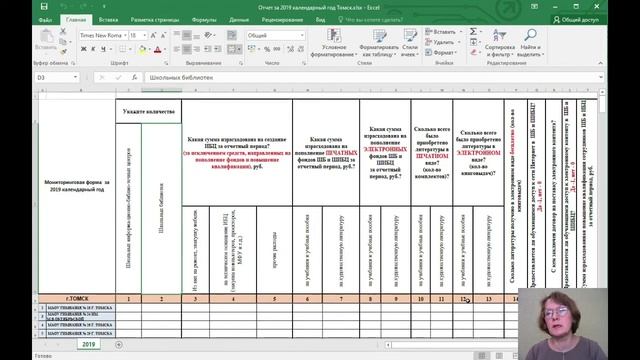This screenshot has width=640, height=360.
Task: Align text to the middle of the cell
Action: pyautogui.click(x=187, y=36)
